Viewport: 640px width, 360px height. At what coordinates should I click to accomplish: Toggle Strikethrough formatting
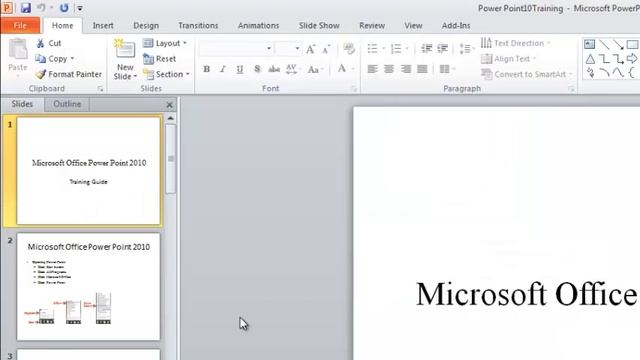coord(274,69)
